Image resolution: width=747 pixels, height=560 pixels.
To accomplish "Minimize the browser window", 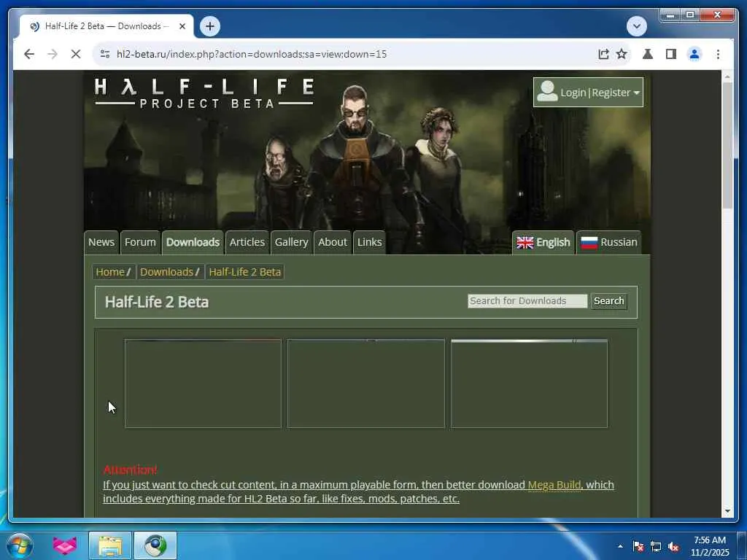I will point(670,15).
